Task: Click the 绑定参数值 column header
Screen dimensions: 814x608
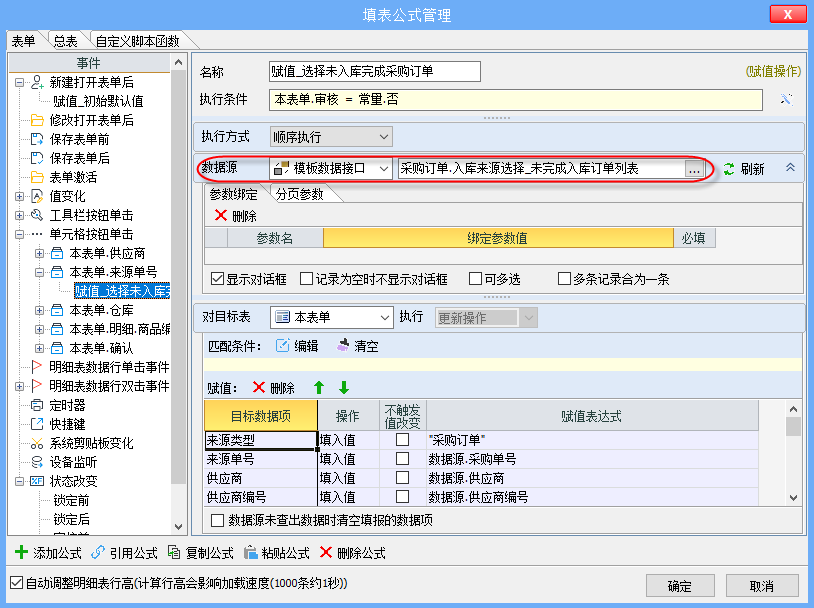Action: [x=498, y=238]
